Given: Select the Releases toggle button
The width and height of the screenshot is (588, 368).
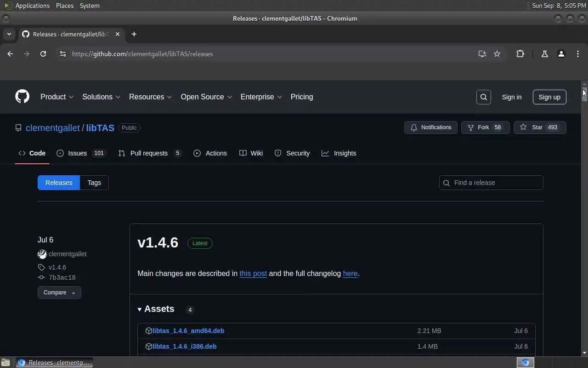Looking at the screenshot, I should click(x=59, y=183).
